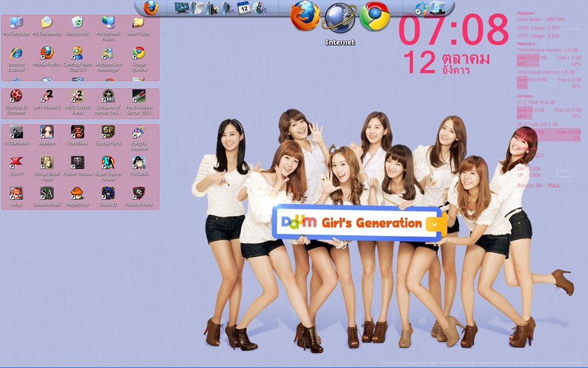Launch the Company of Heroes Online shortcut
The width and height of the screenshot is (588, 368).
point(108,102)
